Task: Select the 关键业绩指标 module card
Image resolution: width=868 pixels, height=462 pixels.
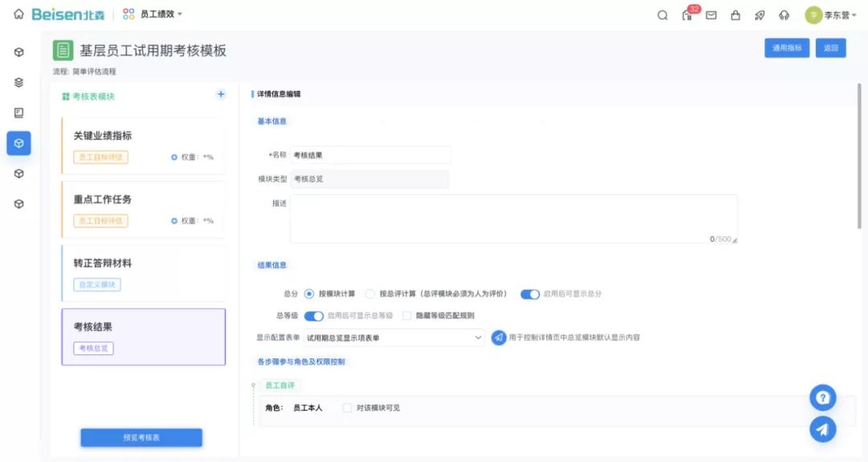Action: (x=143, y=145)
